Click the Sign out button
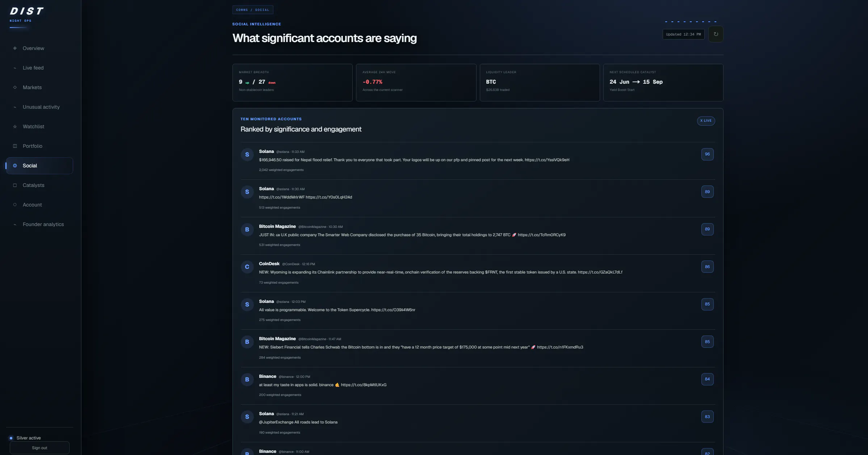 point(39,448)
